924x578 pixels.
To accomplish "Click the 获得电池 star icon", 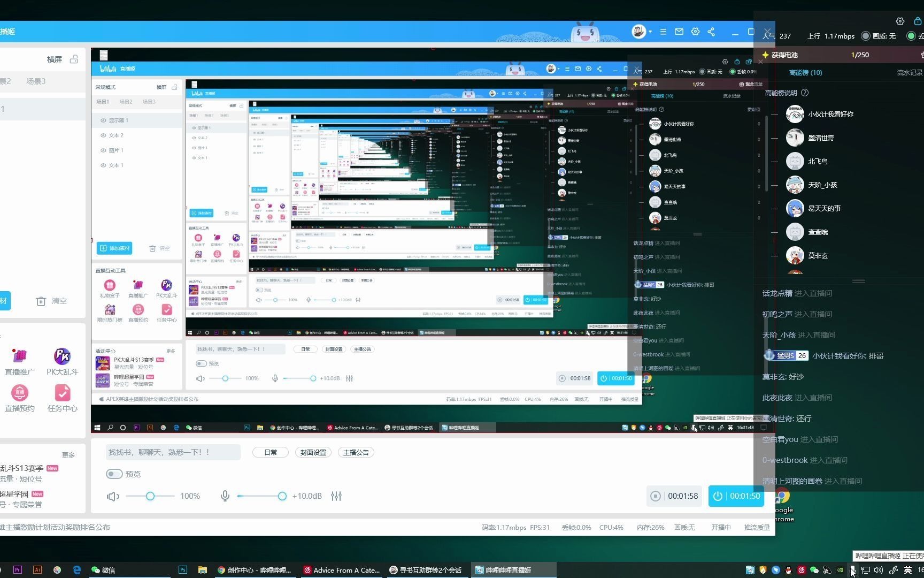I will [765, 55].
